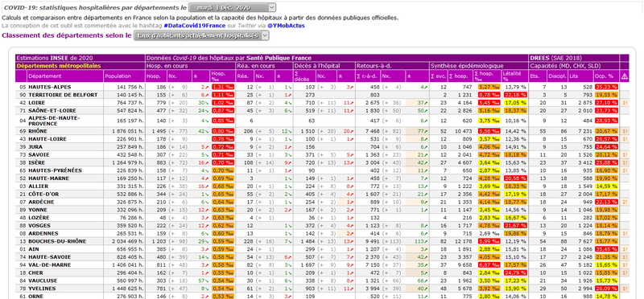
Task: Click the 1! alert marker in Loire row
Action: click(x=625, y=103)
